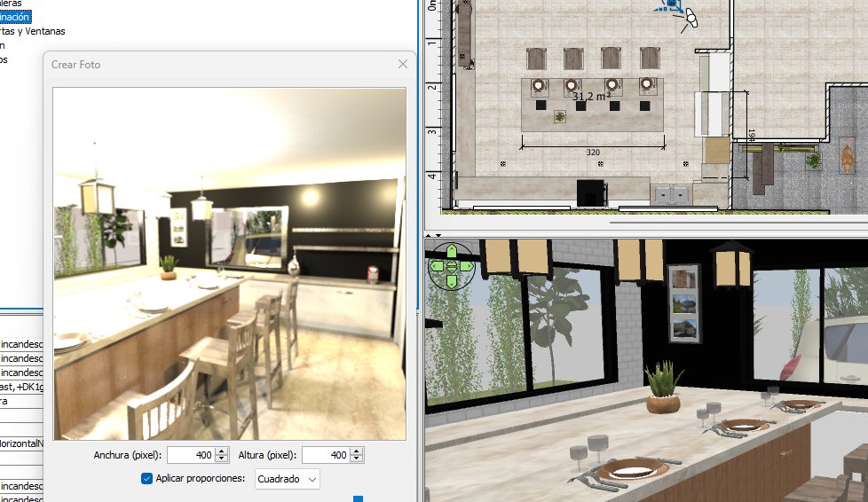Click the inner lower-camera arrow in navigation pad
Image resolution: width=868 pixels, height=502 pixels.
pyautogui.click(x=451, y=271)
